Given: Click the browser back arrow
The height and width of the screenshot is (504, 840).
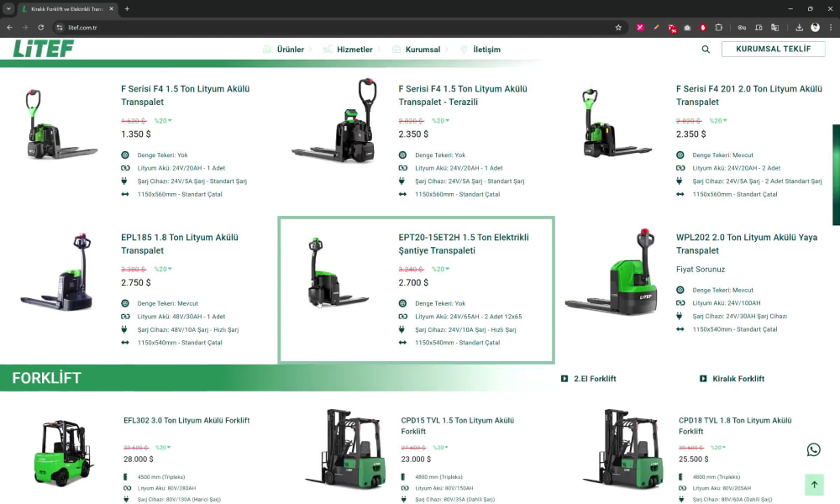Looking at the screenshot, I should pyautogui.click(x=9, y=28).
